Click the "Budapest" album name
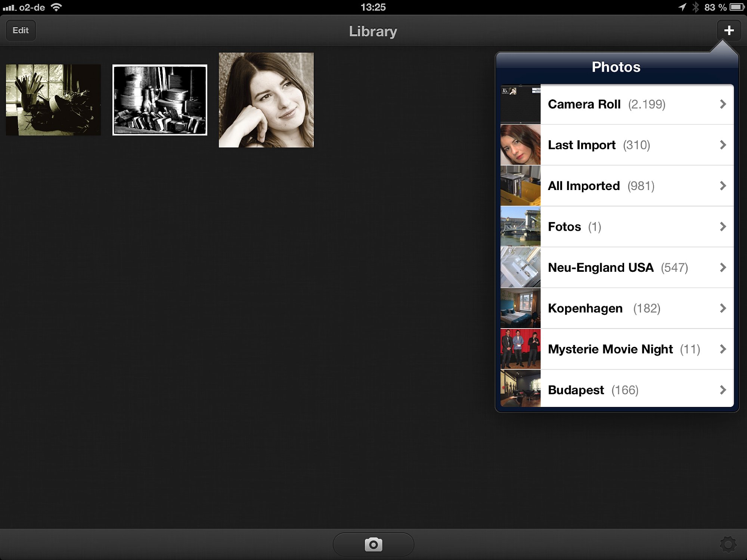Viewport: 747px width, 560px height. (x=576, y=390)
